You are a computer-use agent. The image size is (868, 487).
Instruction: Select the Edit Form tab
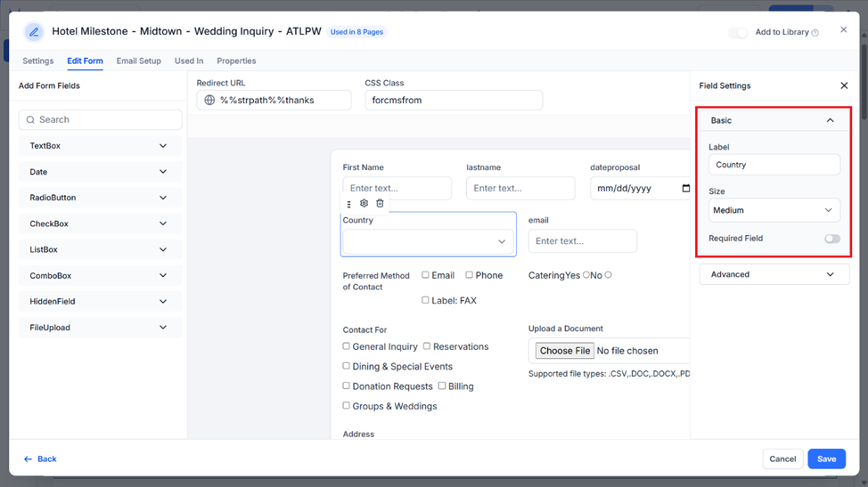pos(85,61)
